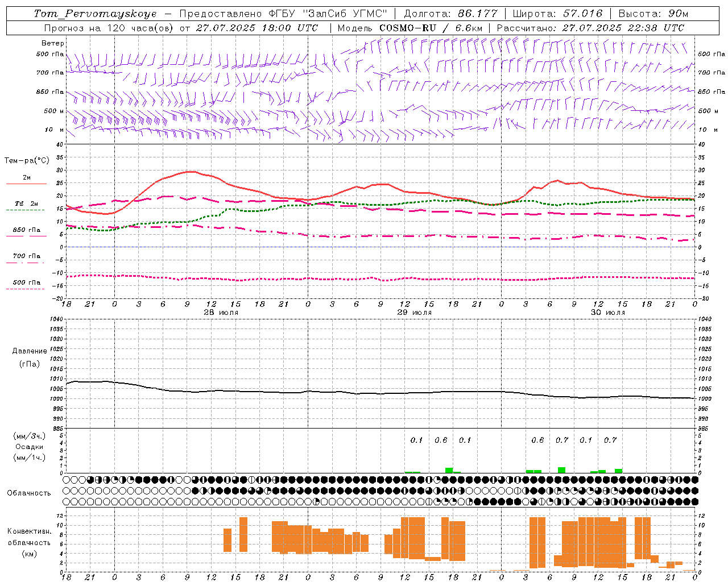Click the longitude value "Долгота: 86.177"

(450, 14)
